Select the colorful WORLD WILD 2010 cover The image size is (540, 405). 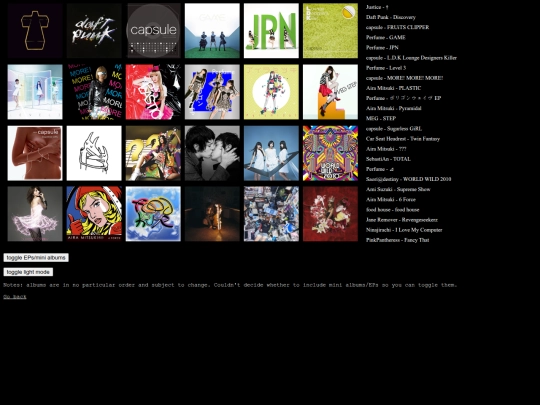[330, 153]
